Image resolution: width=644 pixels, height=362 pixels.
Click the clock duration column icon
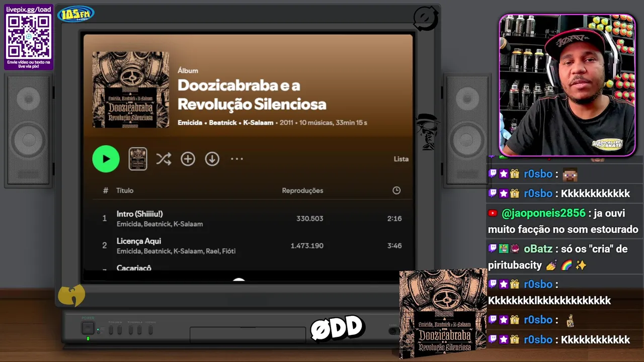click(x=396, y=191)
